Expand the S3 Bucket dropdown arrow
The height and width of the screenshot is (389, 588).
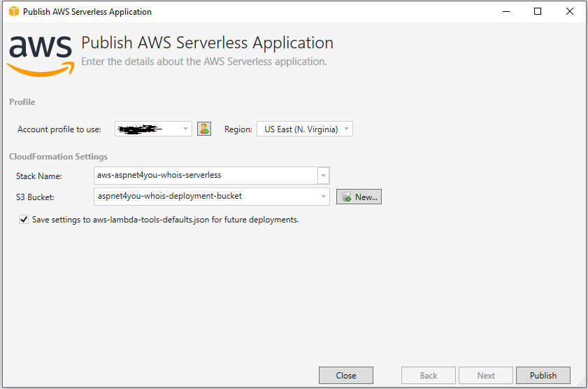click(x=323, y=197)
